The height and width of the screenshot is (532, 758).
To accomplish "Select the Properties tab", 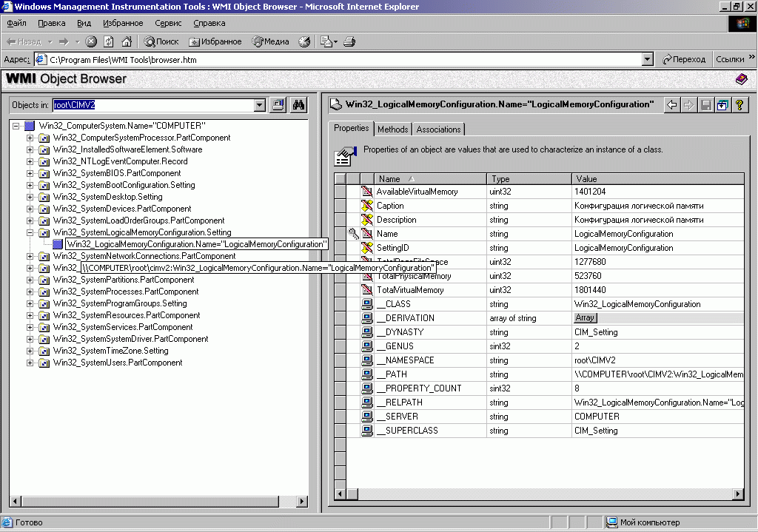I will [x=352, y=128].
